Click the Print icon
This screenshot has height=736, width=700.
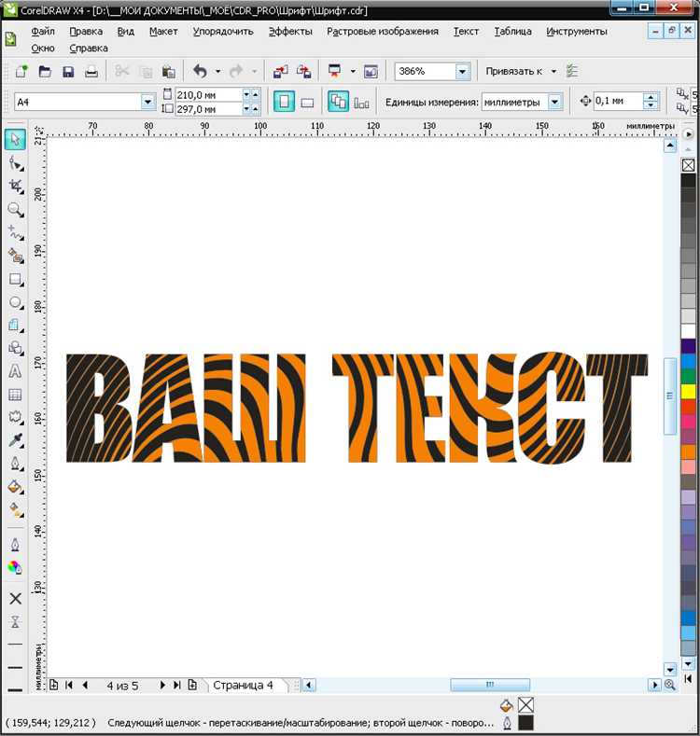[91, 71]
